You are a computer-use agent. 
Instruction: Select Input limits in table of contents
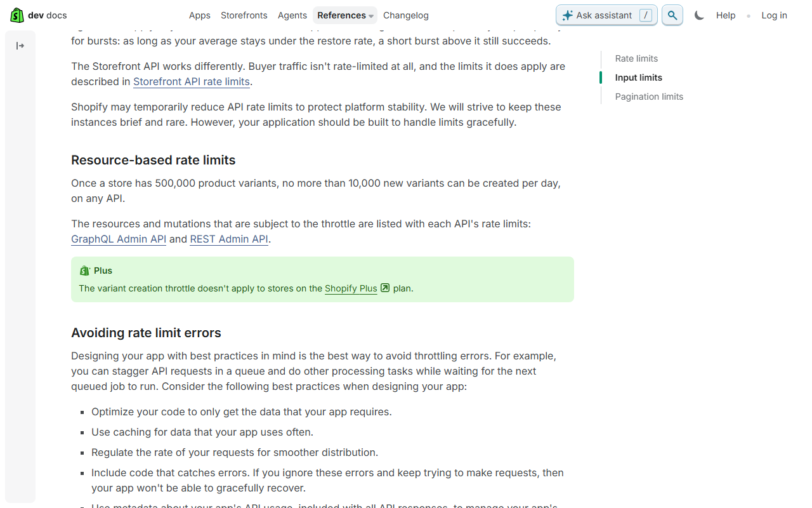coord(639,77)
